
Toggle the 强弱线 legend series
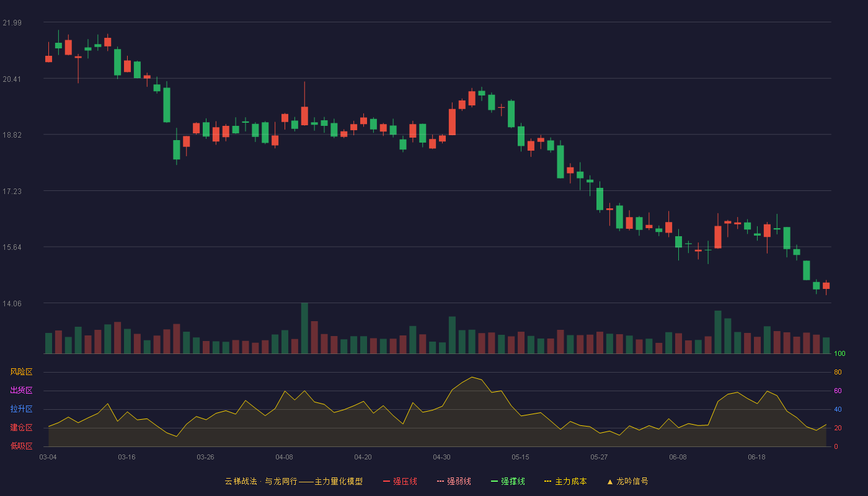click(x=454, y=481)
